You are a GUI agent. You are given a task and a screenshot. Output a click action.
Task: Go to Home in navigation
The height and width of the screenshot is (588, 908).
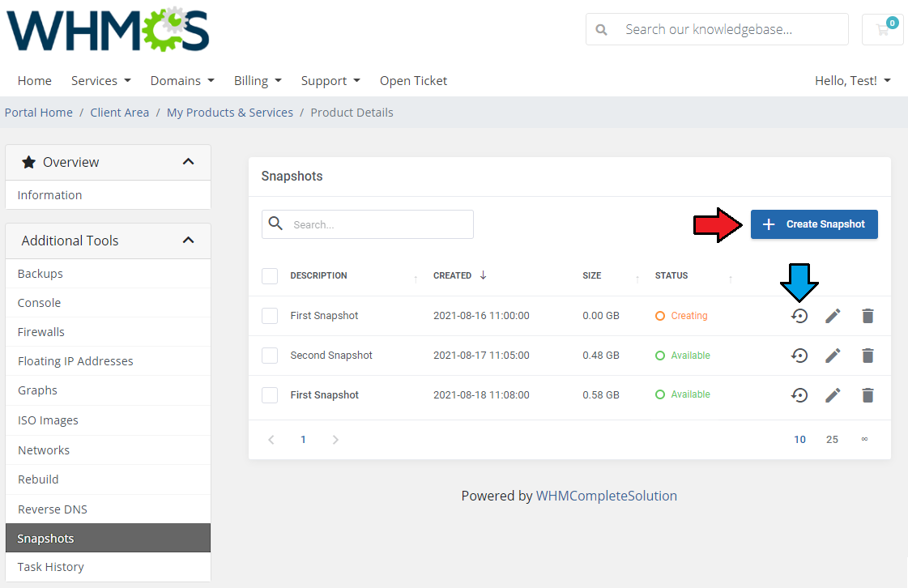(x=34, y=80)
